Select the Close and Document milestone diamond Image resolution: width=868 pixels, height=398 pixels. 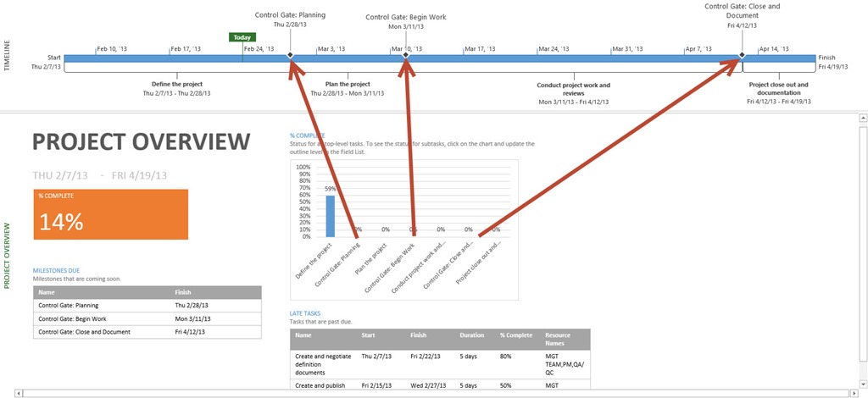[742, 56]
